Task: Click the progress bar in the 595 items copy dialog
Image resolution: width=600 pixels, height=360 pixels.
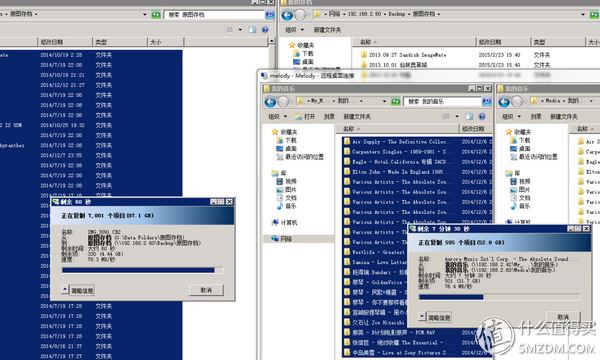Action: pyautogui.click(x=499, y=296)
